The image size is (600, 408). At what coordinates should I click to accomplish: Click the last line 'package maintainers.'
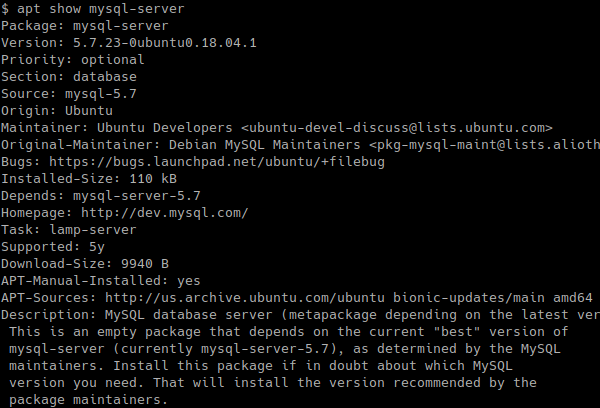tap(88, 400)
